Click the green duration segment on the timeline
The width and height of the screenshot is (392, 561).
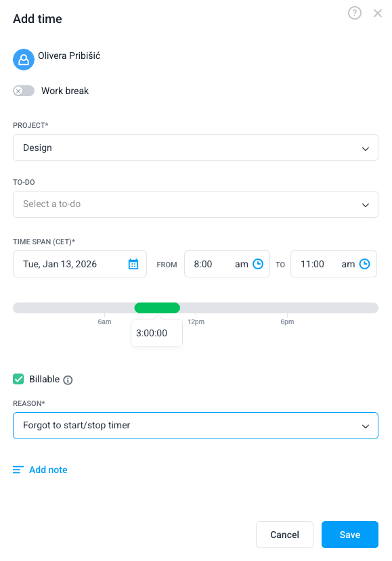coord(157,307)
